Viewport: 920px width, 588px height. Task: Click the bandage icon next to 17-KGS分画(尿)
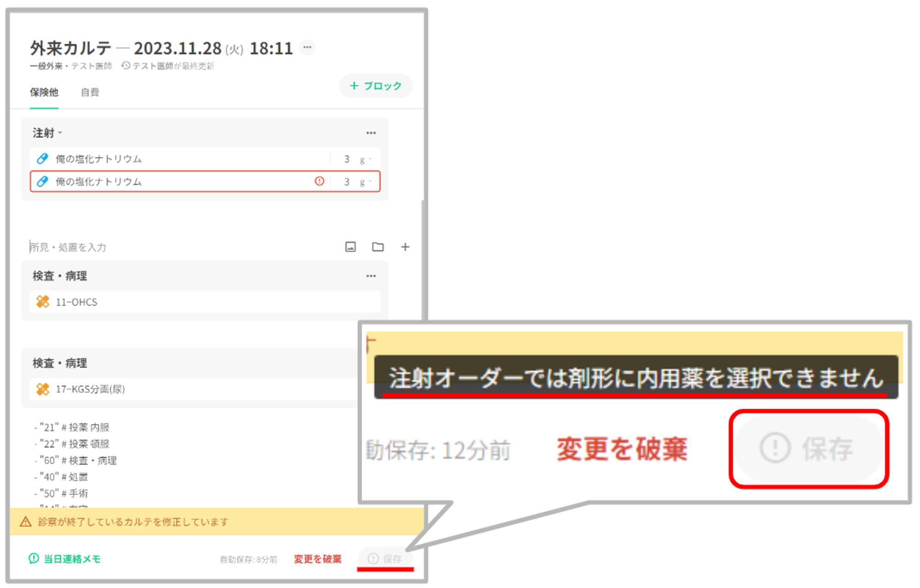pos(43,389)
